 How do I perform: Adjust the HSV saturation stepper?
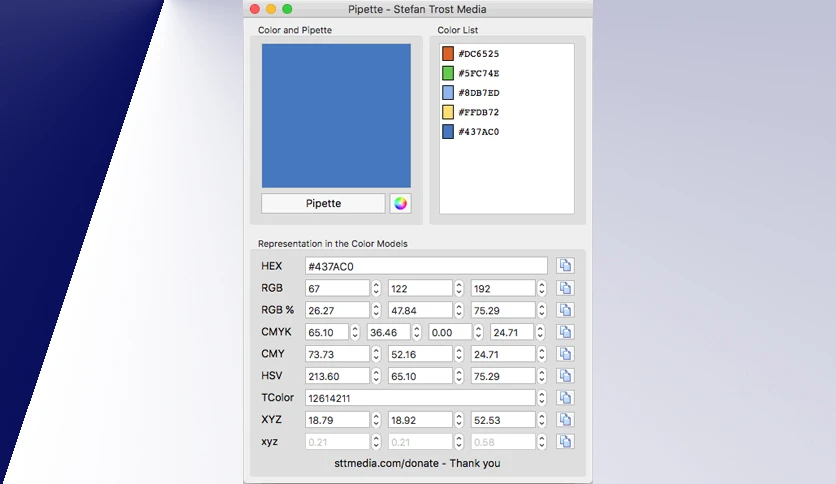click(x=459, y=376)
